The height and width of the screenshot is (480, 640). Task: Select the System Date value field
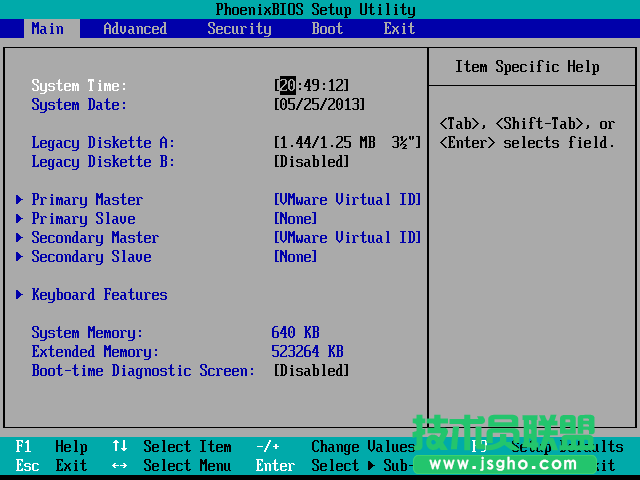coord(319,105)
